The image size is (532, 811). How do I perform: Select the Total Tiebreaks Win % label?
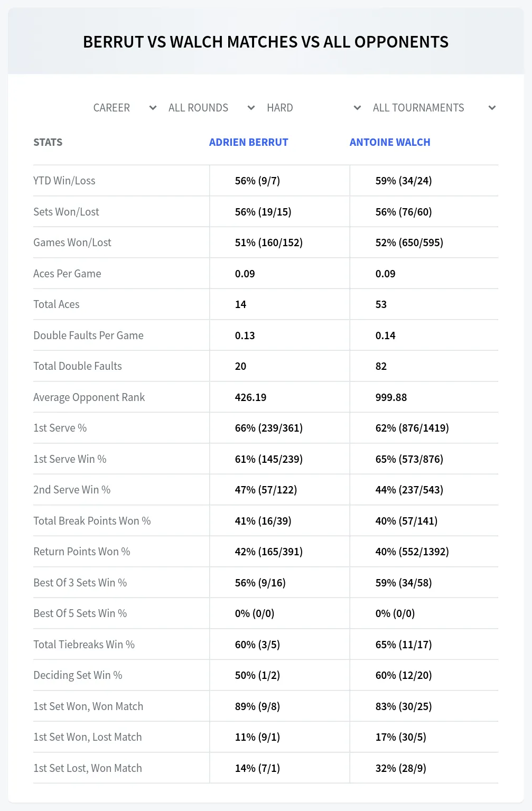(x=84, y=645)
